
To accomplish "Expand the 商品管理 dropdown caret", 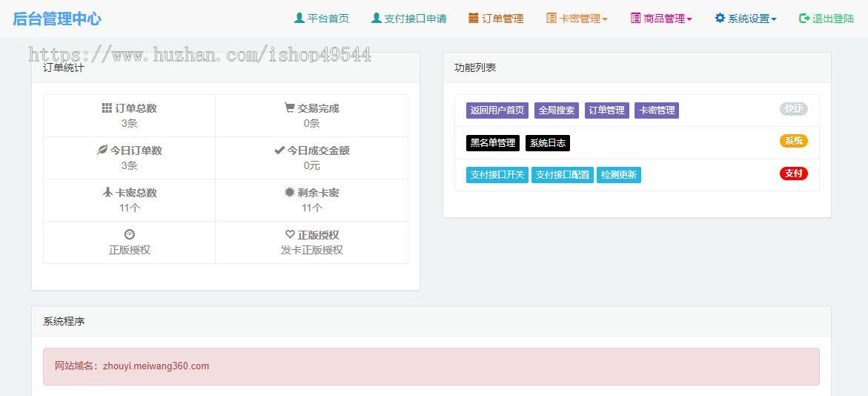I will point(689,19).
